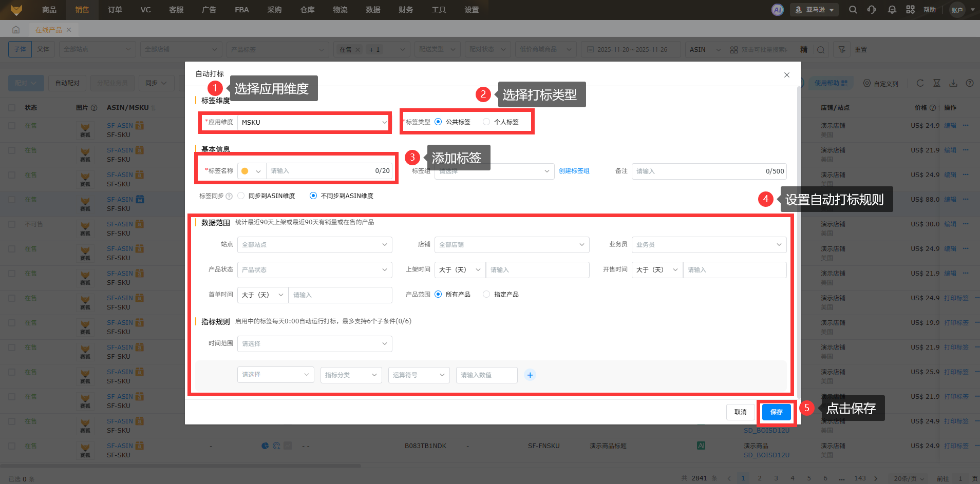Open the 运算符号 operator dropdown
Image resolution: width=980 pixels, height=484 pixels.
(x=419, y=375)
